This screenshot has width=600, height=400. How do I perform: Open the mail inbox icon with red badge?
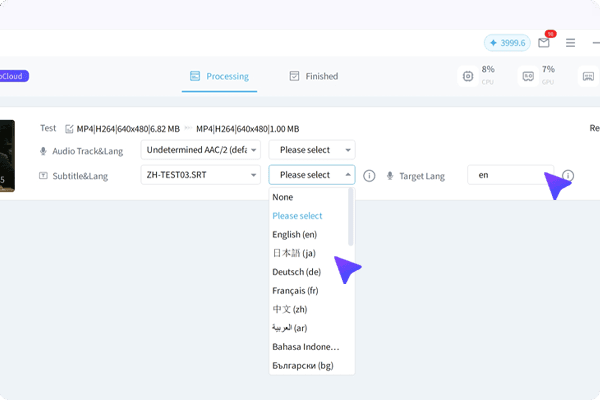click(x=543, y=43)
